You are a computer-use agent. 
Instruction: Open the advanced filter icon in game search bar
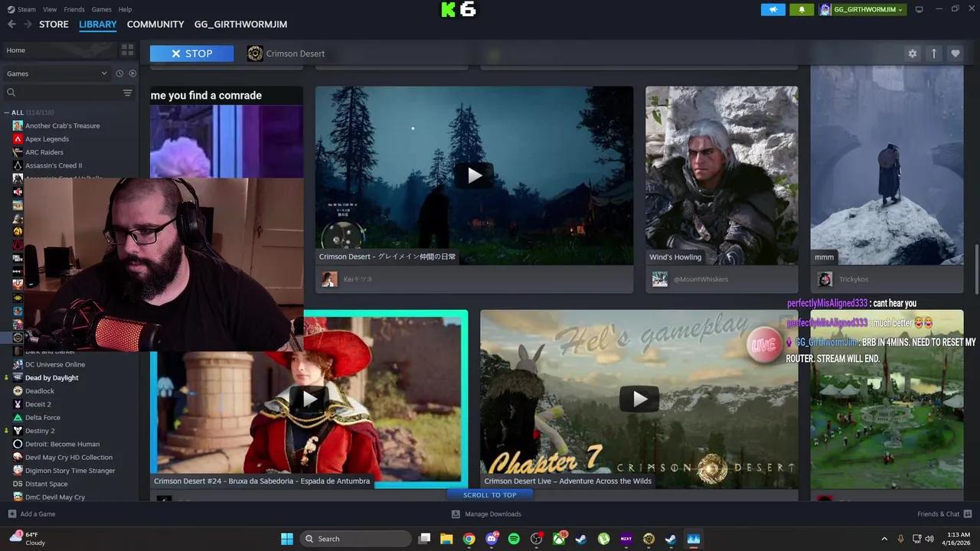(128, 92)
